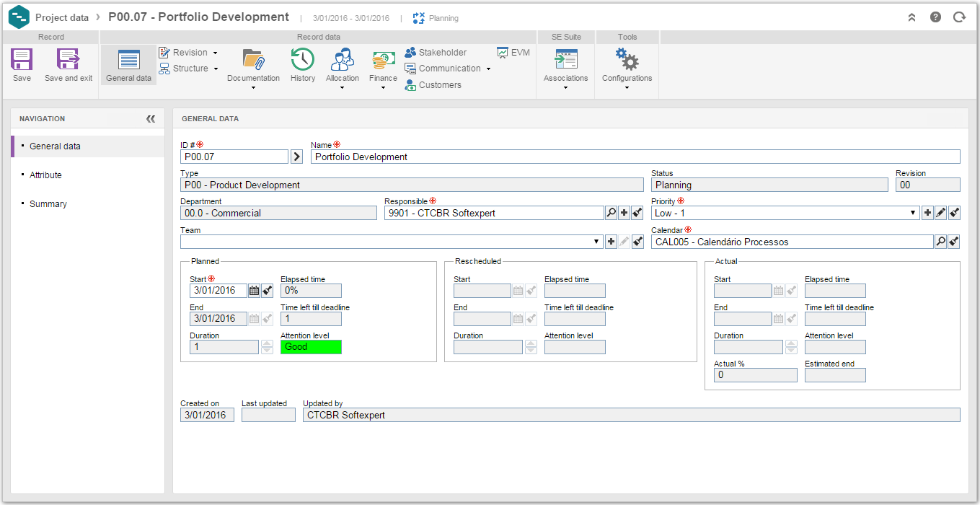
Task: Click the Save floppy disk icon
Action: click(x=22, y=59)
